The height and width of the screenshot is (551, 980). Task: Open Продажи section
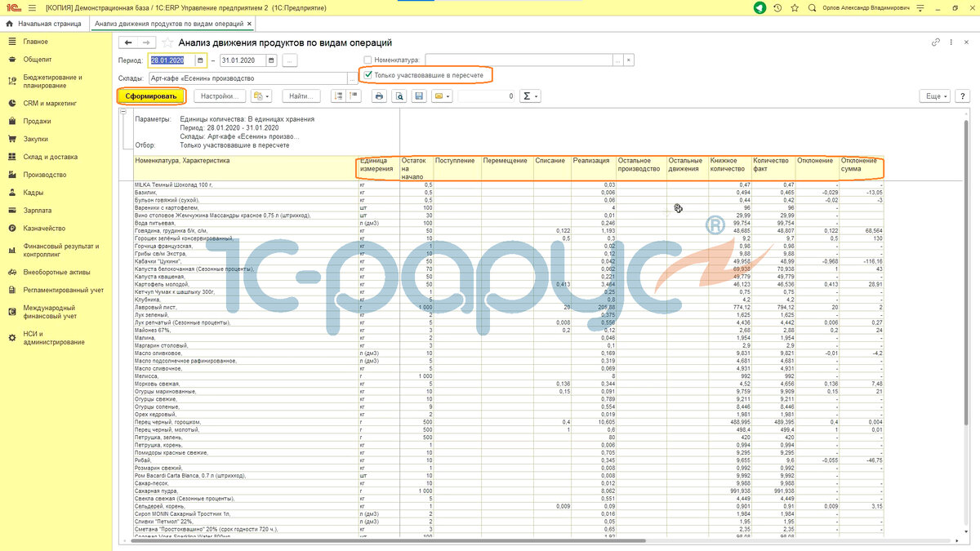pos(37,122)
